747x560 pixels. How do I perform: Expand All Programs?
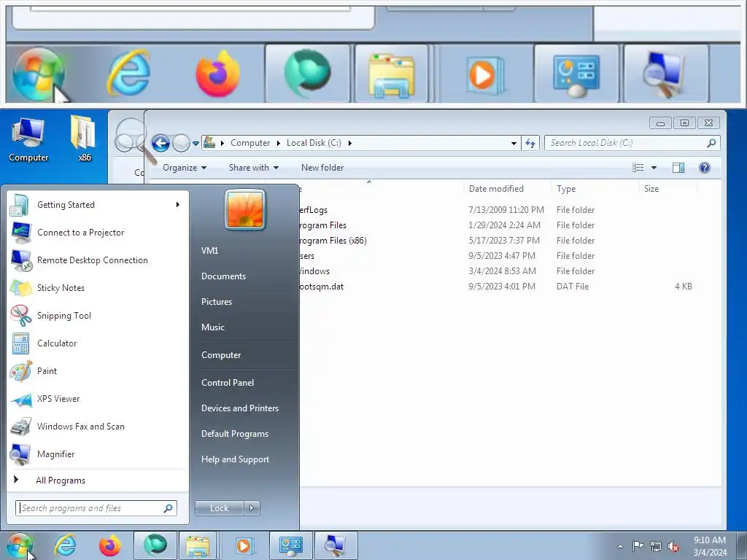coord(97,481)
